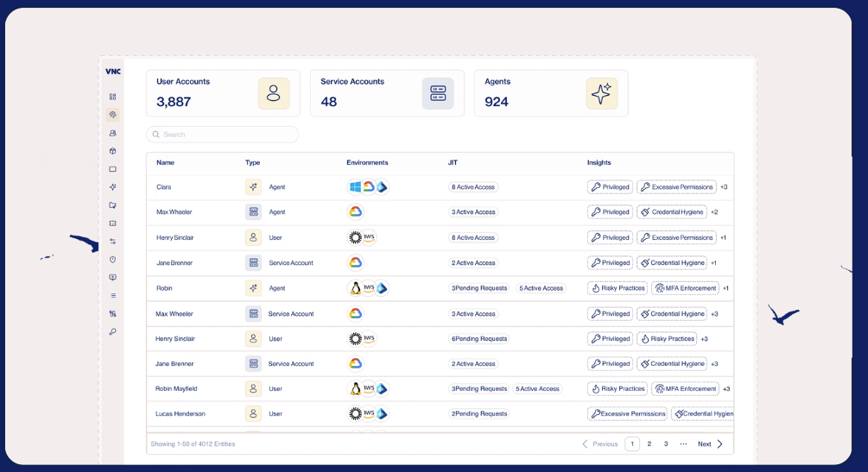The width and height of the screenshot is (868, 472).
Task: Open the folder icon in sidebar
Action: (x=113, y=205)
